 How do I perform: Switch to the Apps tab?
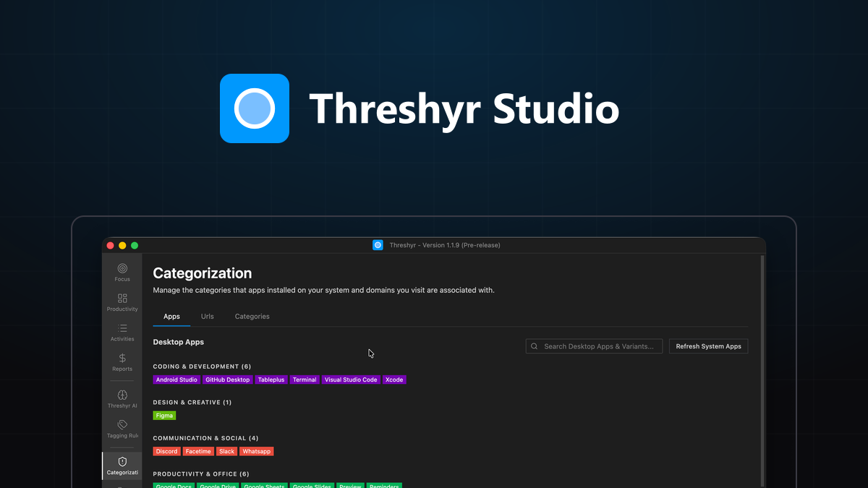point(171,317)
